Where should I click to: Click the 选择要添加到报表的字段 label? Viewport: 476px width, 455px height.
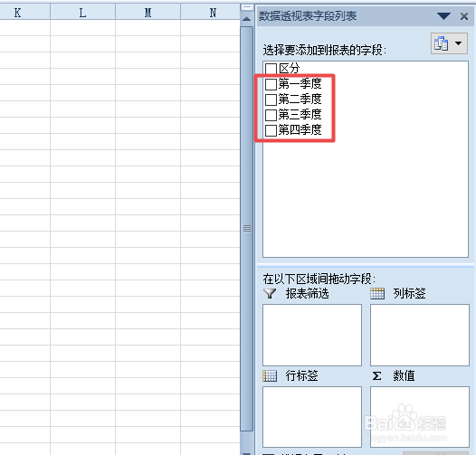pyautogui.click(x=325, y=50)
